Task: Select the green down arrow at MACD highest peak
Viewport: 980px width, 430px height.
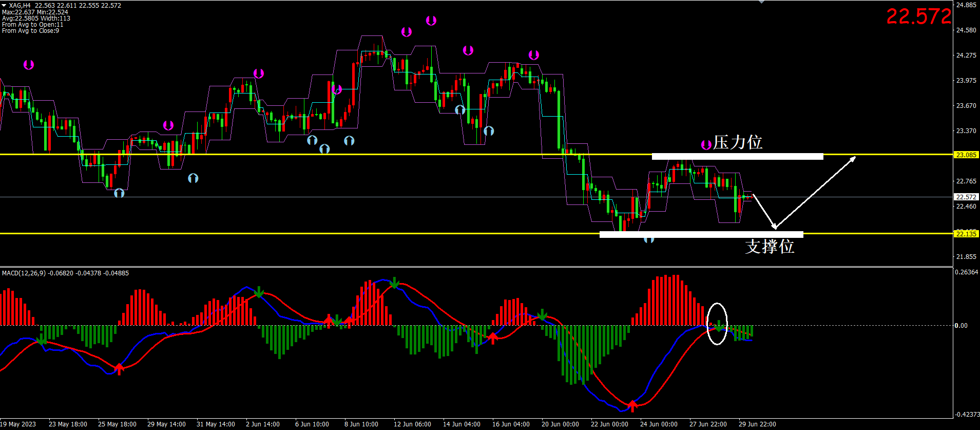Action: coord(394,283)
